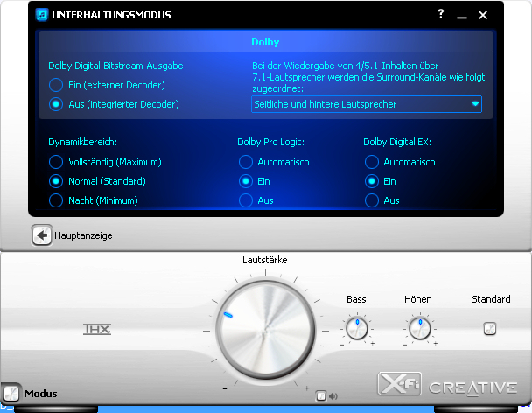Click the Bass label

point(356,299)
